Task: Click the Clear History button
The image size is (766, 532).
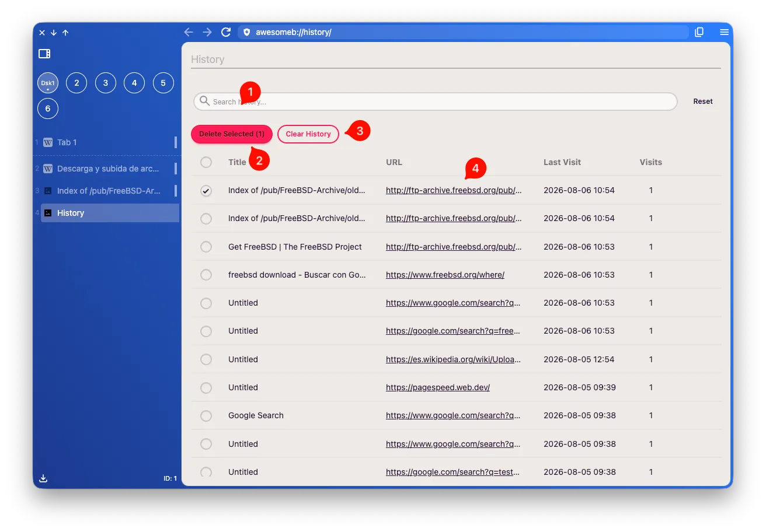Action: click(308, 134)
